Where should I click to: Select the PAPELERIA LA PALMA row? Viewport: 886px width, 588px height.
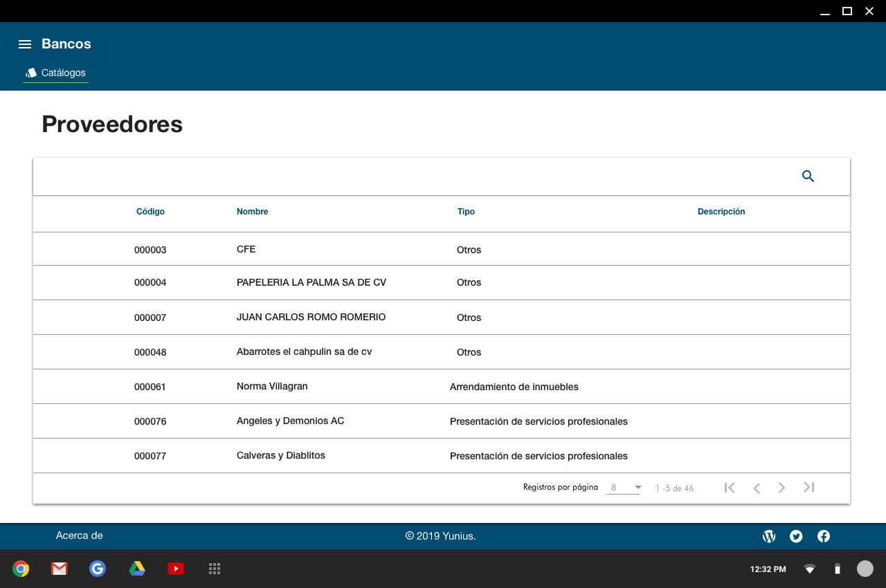[311, 282]
